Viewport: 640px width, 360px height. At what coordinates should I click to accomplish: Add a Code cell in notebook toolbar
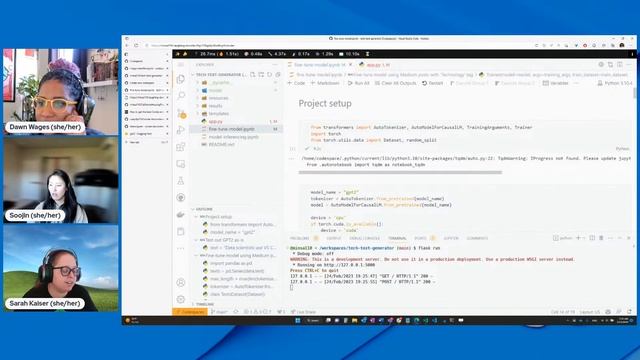(296, 83)
